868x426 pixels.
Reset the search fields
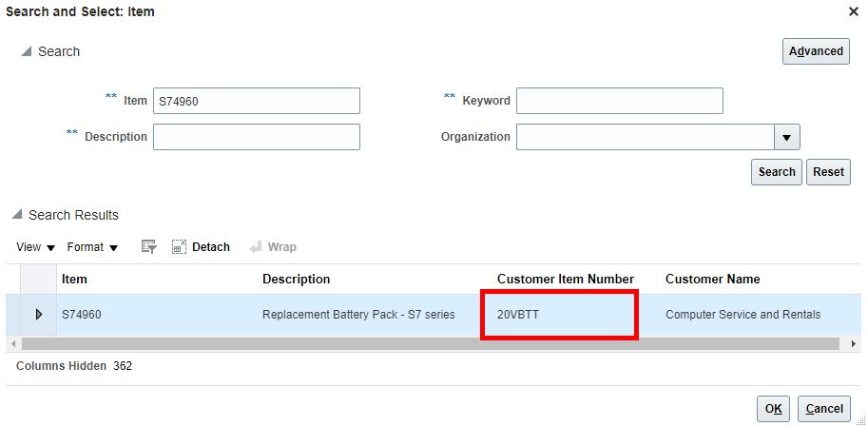pyautogui.click(x=828, y=172)
